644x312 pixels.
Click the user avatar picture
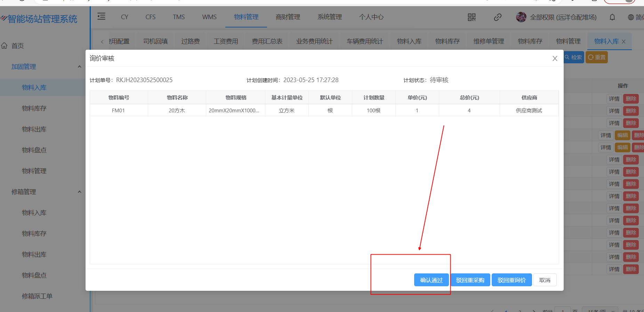tap(521, 17)
